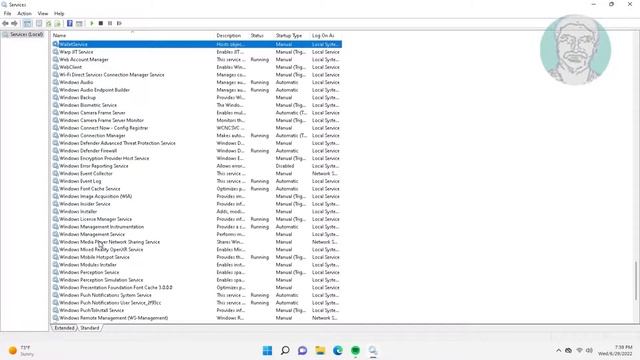Open the Windows Start button

click(267, 350)
